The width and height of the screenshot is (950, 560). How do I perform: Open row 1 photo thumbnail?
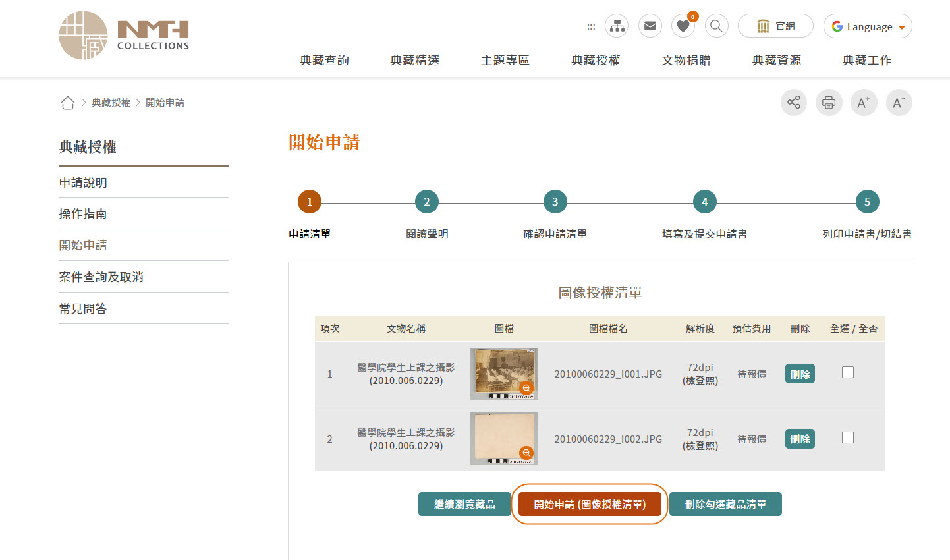(504, 374)
